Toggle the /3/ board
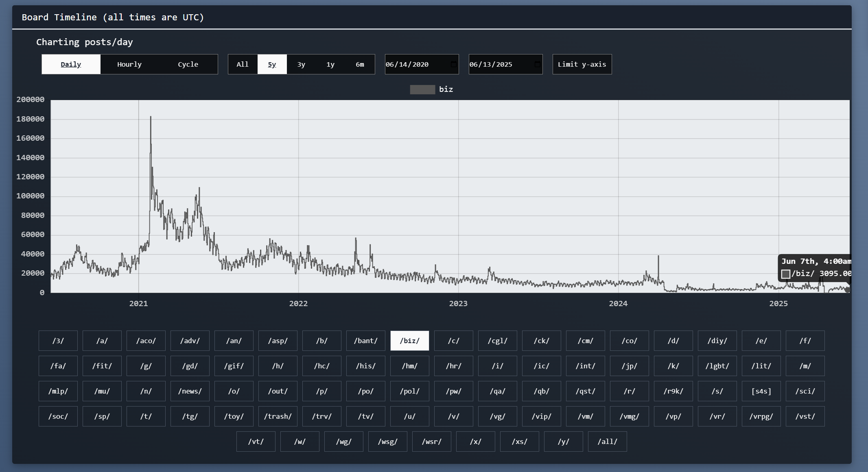 click(58, 341)
